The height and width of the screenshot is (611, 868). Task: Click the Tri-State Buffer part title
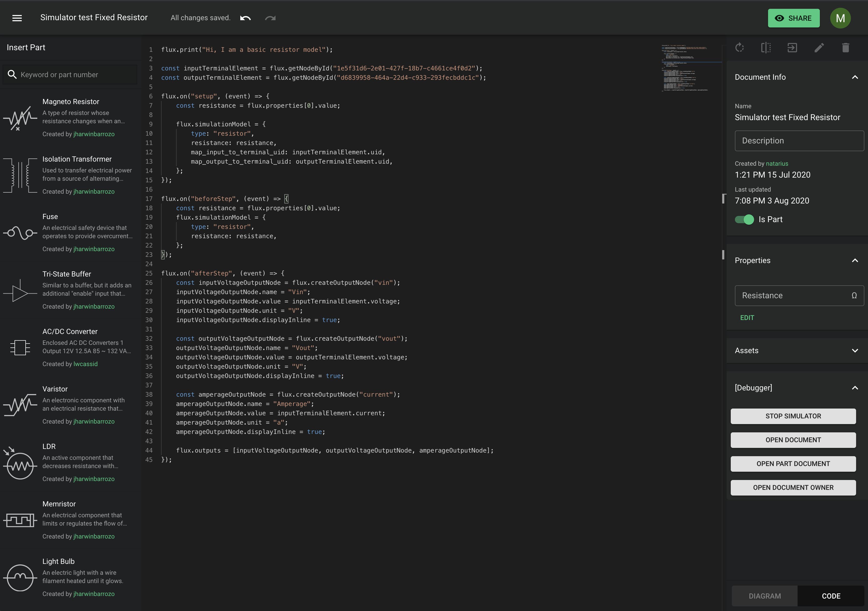(x=67, y=274)
